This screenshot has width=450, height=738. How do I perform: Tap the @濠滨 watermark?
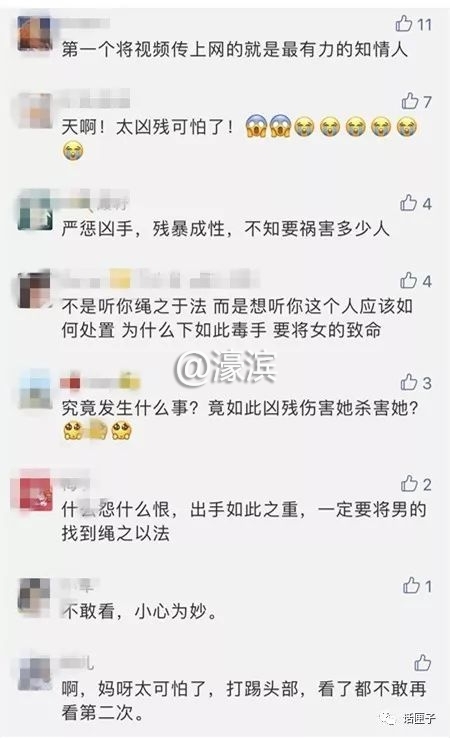225,368
